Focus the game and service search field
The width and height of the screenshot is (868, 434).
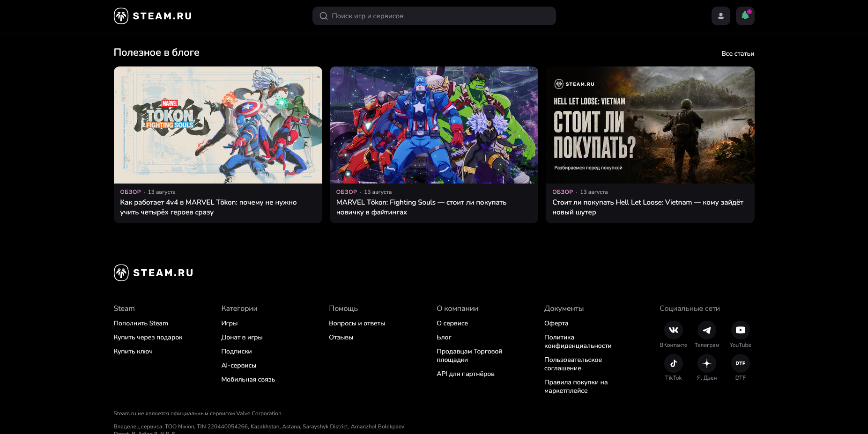click(x=434, y=16)
